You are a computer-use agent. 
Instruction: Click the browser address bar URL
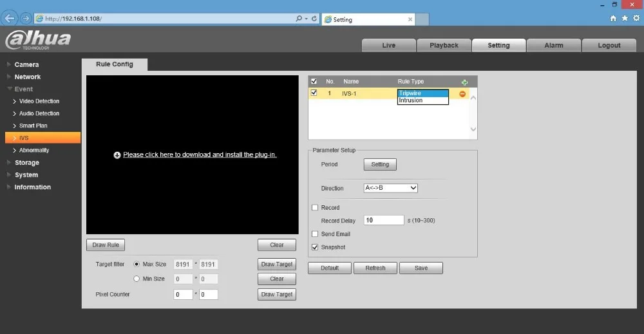click(x=73, y=19)
